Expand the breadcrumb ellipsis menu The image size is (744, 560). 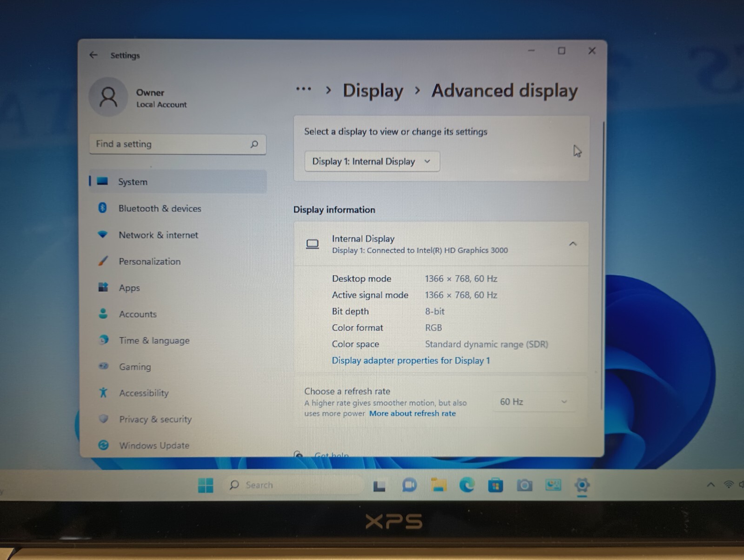pos(304,88)
